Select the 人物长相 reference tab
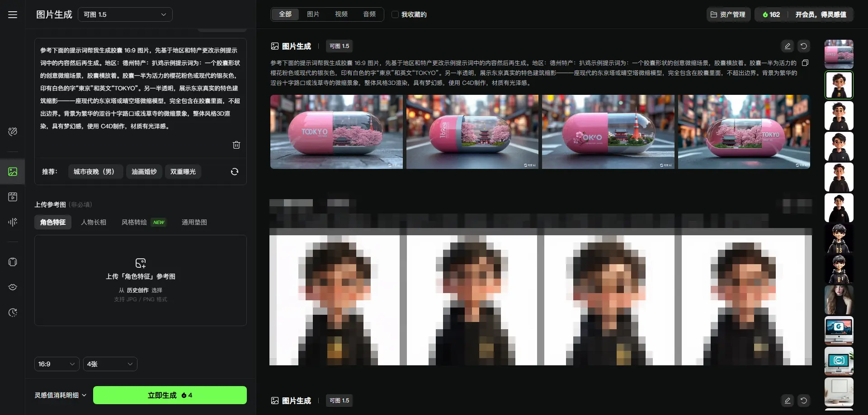Screen dimensions: 868x415 pyautogui.click(x=94, y=222)
